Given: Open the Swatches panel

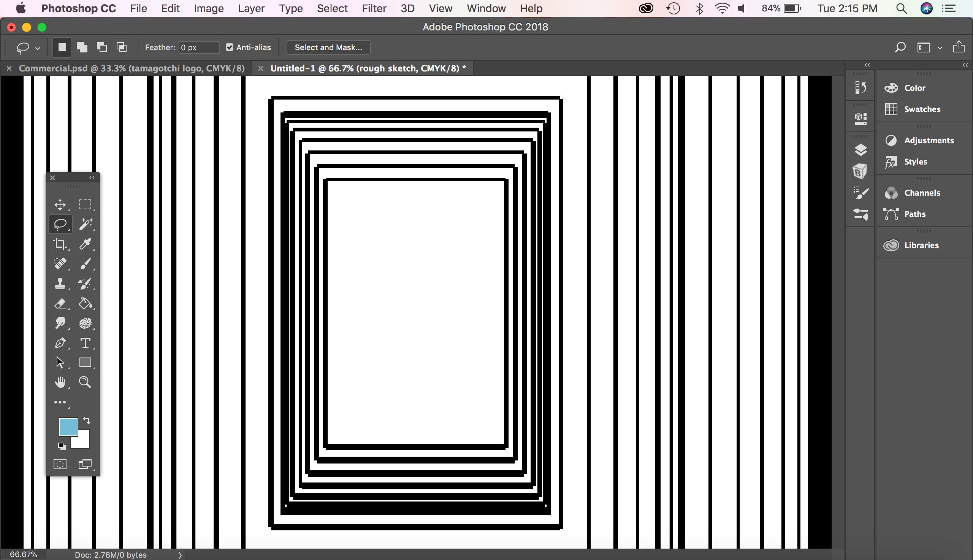Looking at the screenshot, I should 922,109.
